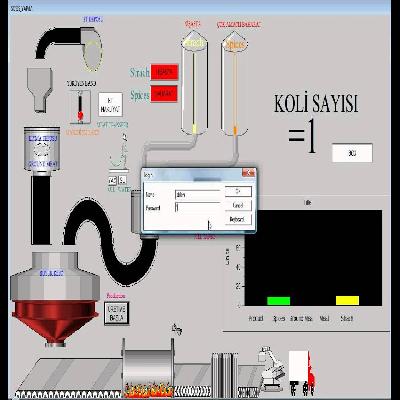Viewport: 400px width, 400px height.
Task: Click the Spices label text
Action: (x=140, y=95)
